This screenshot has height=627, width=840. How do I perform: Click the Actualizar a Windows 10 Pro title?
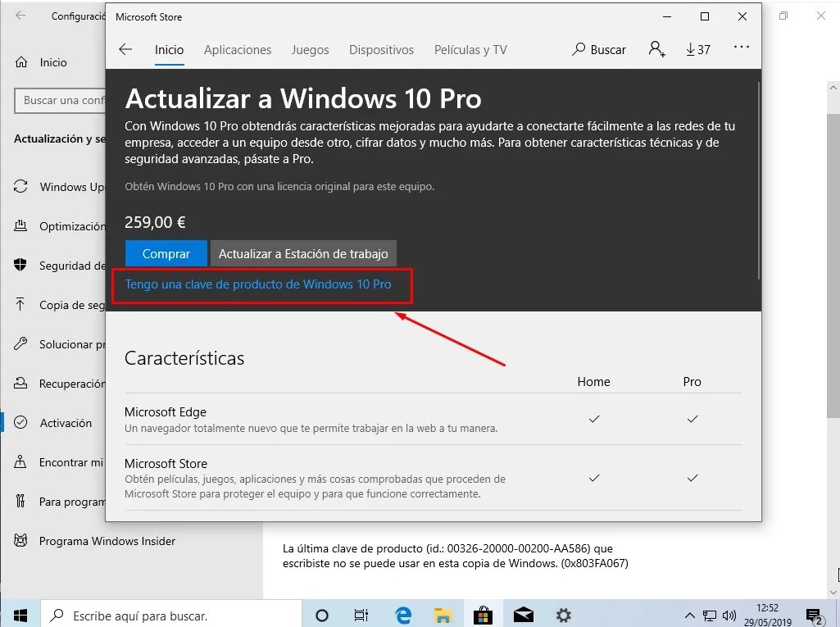coord(303,98)
